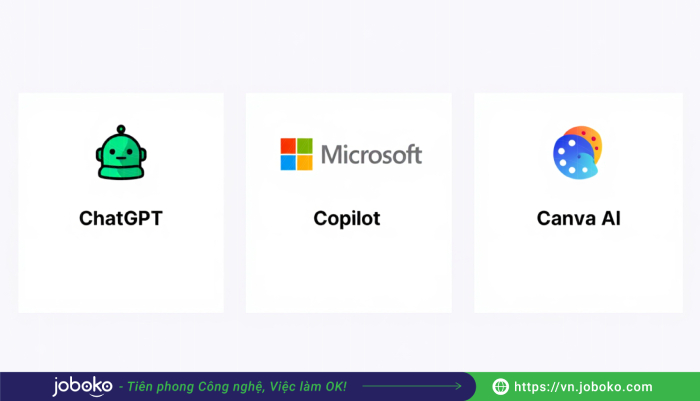Click the blue square of Microsoft logo

[288, 163]
